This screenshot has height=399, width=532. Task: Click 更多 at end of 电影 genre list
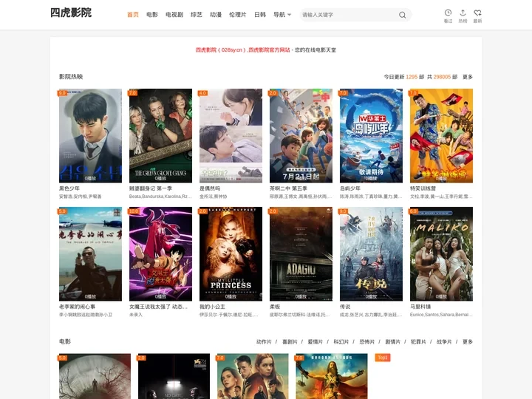pos(468,341)
